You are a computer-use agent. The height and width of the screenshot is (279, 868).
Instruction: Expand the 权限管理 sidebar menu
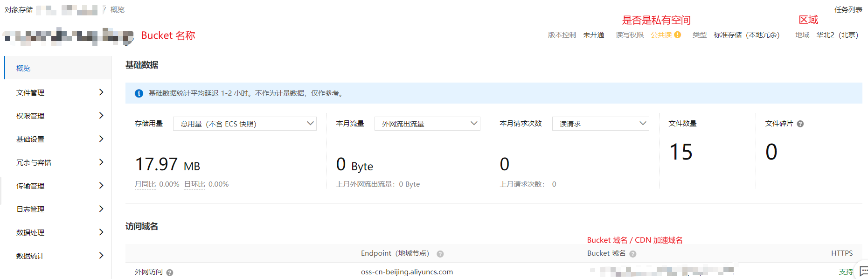click(x=58, y=116)
